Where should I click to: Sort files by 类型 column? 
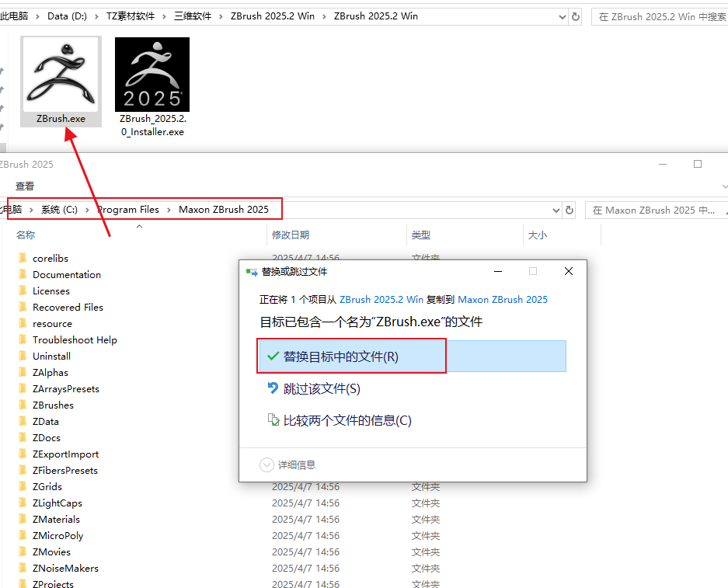pos(420,235)
